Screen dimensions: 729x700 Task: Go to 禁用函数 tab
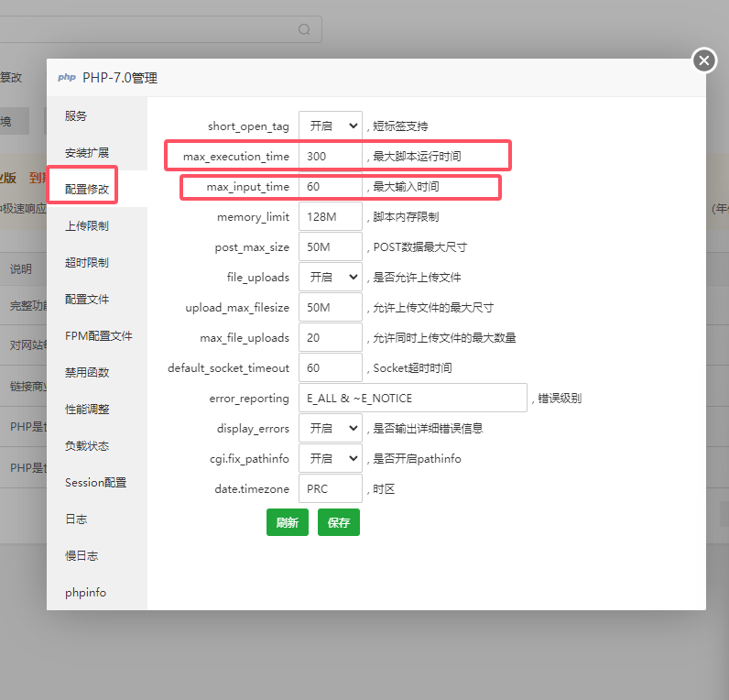click(97, 372)
